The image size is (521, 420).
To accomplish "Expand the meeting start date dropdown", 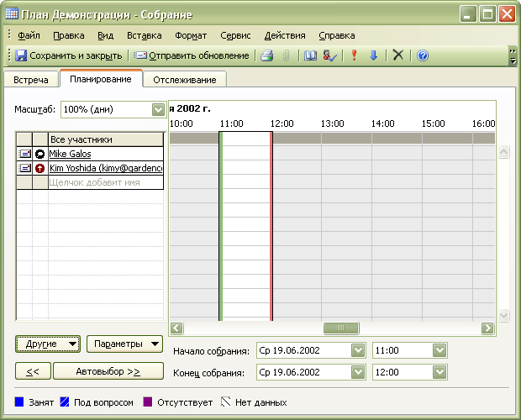I will pos(358,351).
